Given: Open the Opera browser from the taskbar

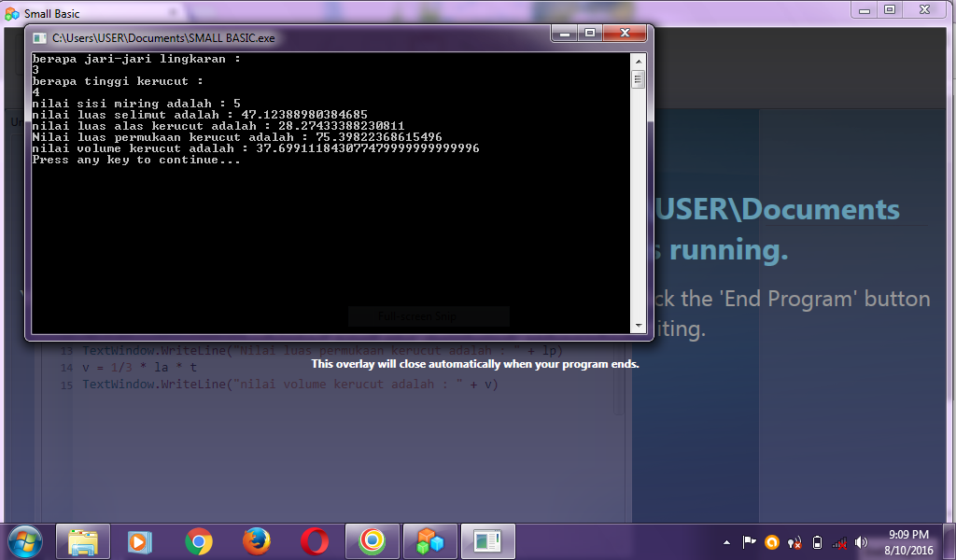Looking at the screenshot, I should coord(315,541).
